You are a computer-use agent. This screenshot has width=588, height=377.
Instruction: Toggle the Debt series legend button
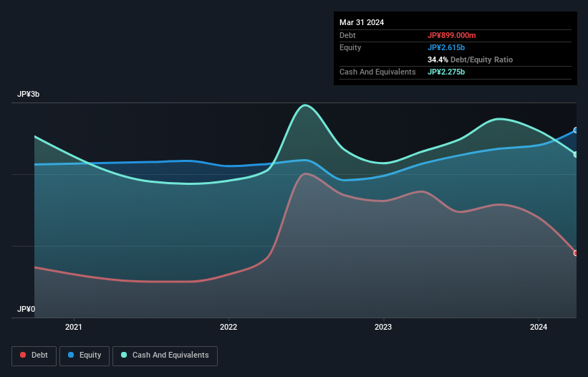coord(34,355)
